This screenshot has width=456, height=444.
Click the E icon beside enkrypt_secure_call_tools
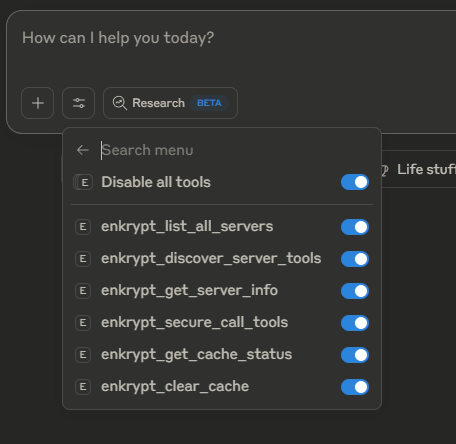coord(83,323)
